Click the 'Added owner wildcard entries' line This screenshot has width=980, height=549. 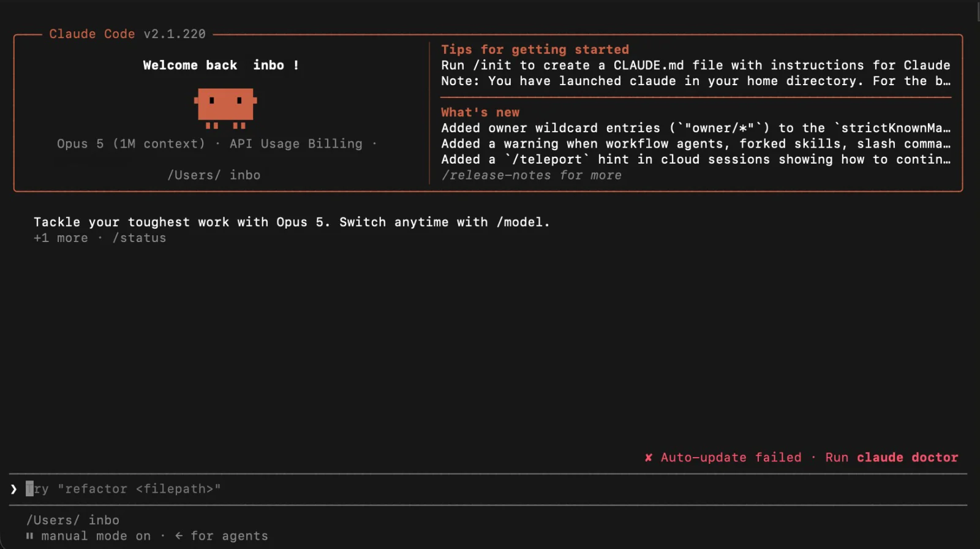(696, 128)
